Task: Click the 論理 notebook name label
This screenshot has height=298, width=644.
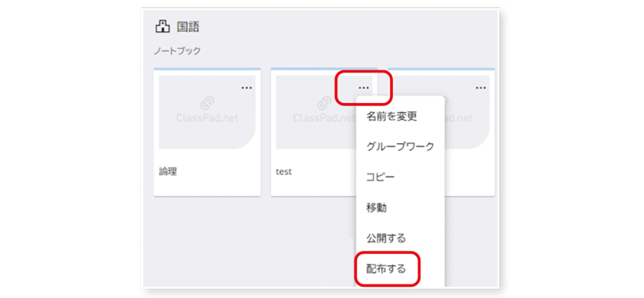Action: [x=168, y=172]
